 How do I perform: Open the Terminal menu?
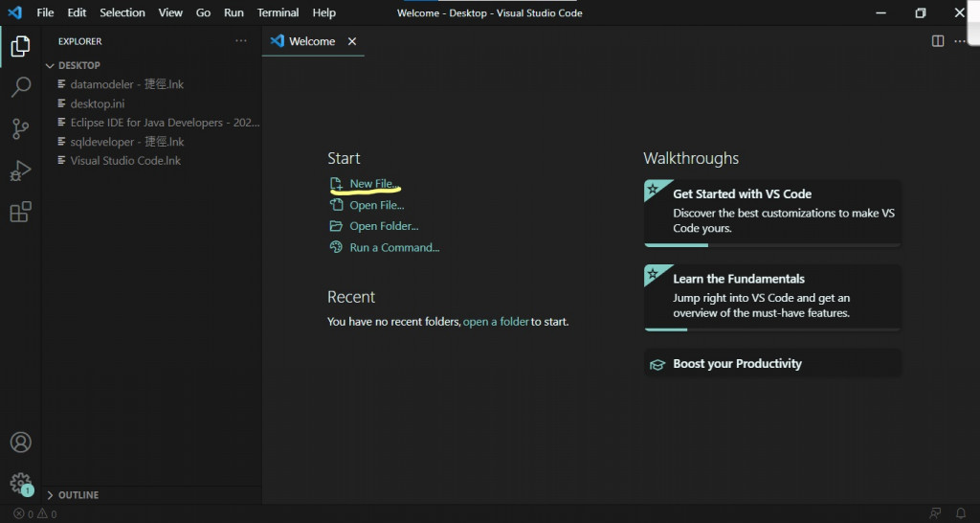point(278,12)
